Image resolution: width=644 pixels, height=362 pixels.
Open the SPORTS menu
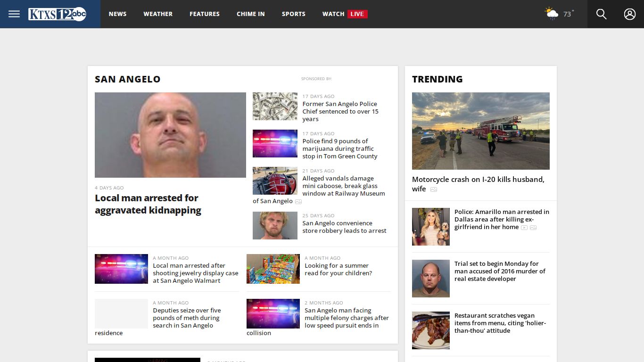294,14
